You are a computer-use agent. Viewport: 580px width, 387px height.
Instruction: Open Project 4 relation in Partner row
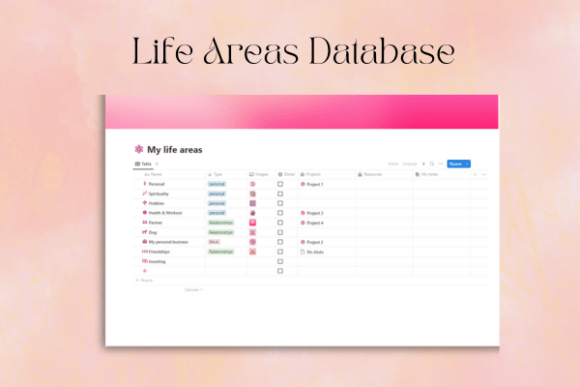(312, 223)
